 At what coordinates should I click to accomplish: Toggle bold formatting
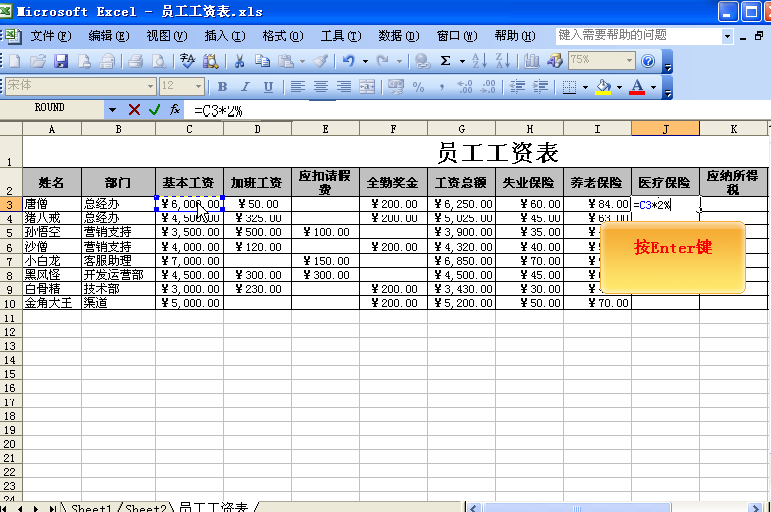[222, 87]
